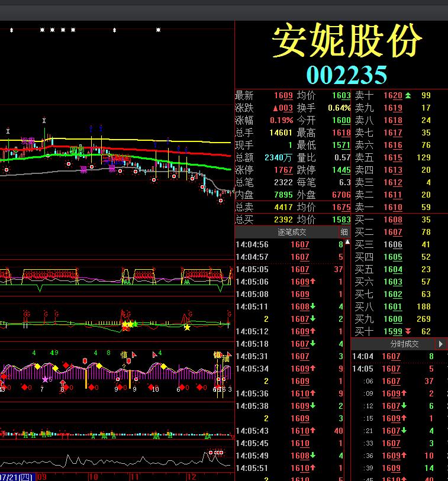448x481 pixels.
Task: Click the 总额 value 2340万
Action: click(x=278, y=157)
